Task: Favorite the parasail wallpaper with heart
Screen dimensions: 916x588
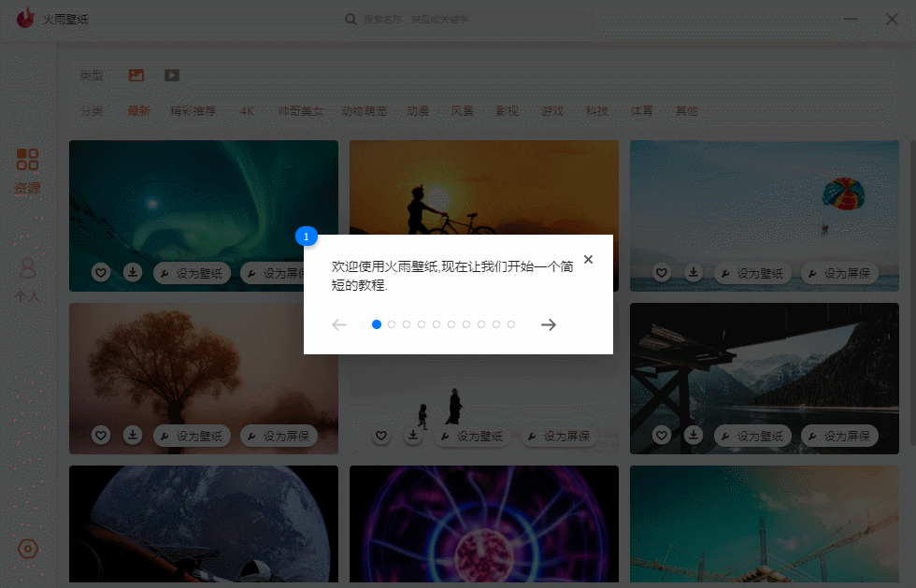Action: point(662,272)
